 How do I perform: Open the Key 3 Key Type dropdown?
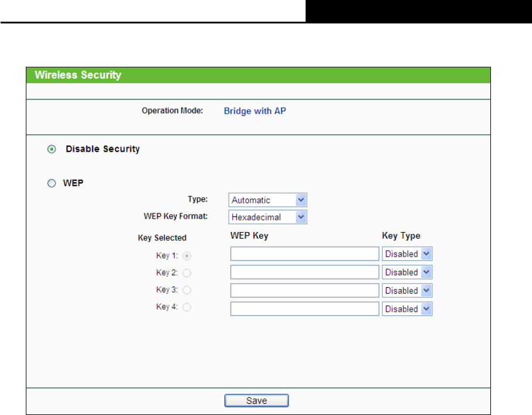(x=407, y=290)
